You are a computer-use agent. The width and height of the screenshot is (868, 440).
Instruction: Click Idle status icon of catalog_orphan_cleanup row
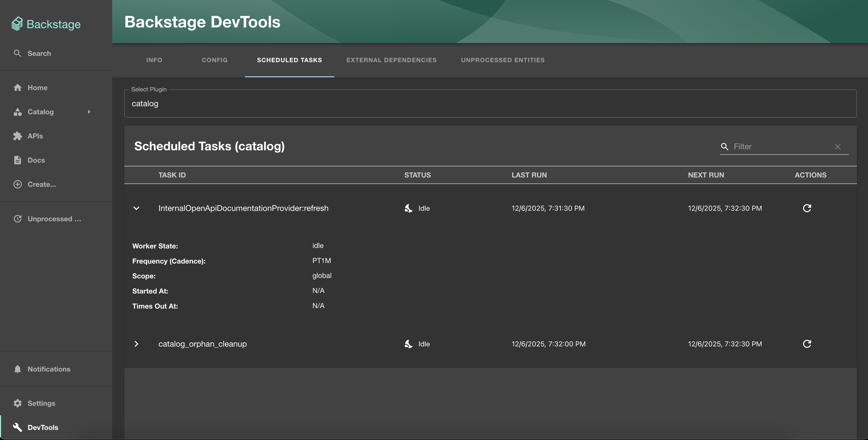click(408, 344)
